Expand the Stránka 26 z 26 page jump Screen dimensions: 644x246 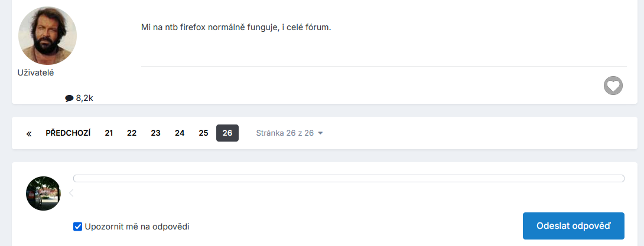285,133
